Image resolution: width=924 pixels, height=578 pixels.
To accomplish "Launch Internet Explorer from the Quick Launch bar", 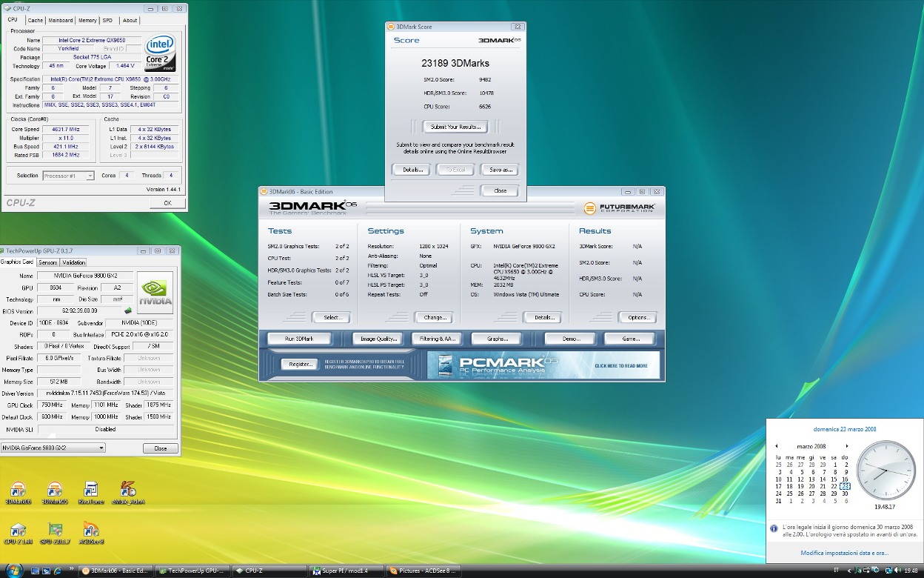I will pos(57,571).
